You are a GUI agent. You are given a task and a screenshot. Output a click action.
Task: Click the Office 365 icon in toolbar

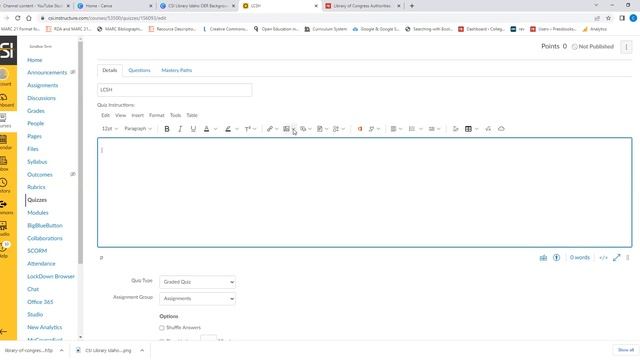pos(360,129)
